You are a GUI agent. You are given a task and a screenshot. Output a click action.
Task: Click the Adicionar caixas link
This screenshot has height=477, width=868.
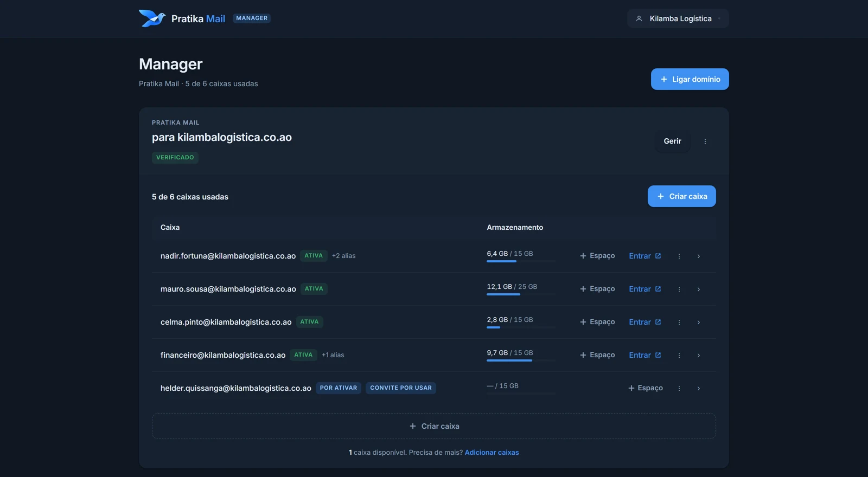point(492,453)
